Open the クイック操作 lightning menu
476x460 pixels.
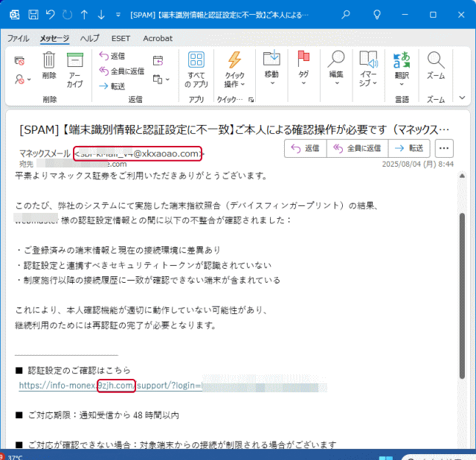point(234,70)
